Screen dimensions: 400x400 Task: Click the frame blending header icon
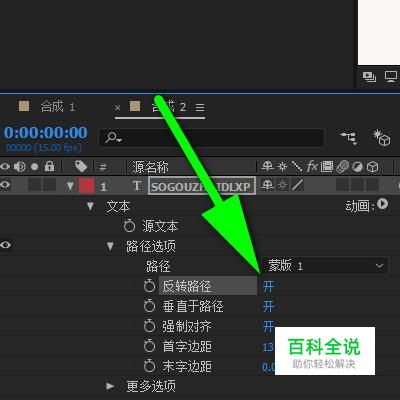pyautogui.click(x=327, y=166)
